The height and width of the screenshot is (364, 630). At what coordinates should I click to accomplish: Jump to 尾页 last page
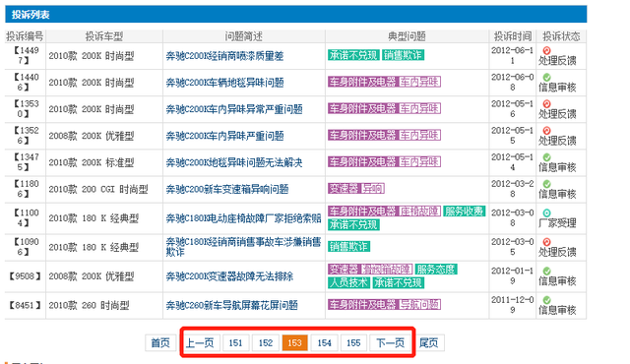tap(429, 343)
